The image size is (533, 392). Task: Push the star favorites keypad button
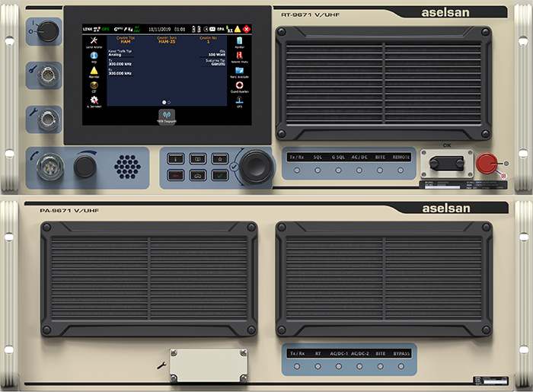[x=220, y=158]
